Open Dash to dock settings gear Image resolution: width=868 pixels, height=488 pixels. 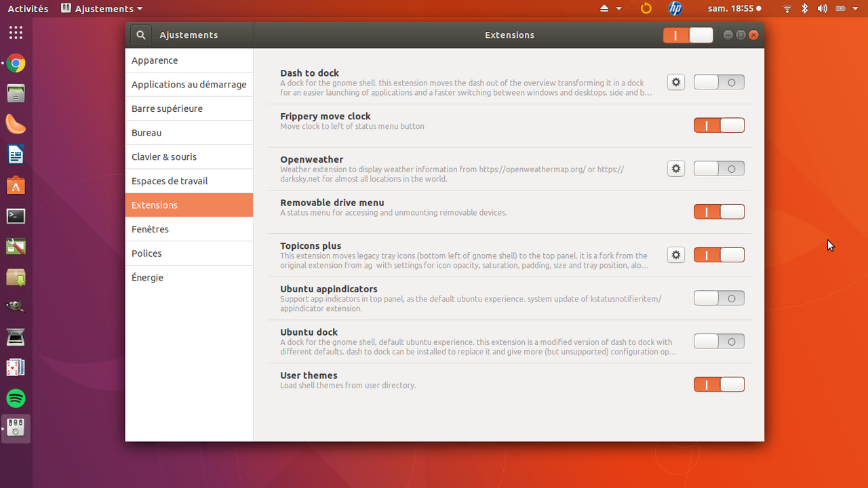[676, 82]
